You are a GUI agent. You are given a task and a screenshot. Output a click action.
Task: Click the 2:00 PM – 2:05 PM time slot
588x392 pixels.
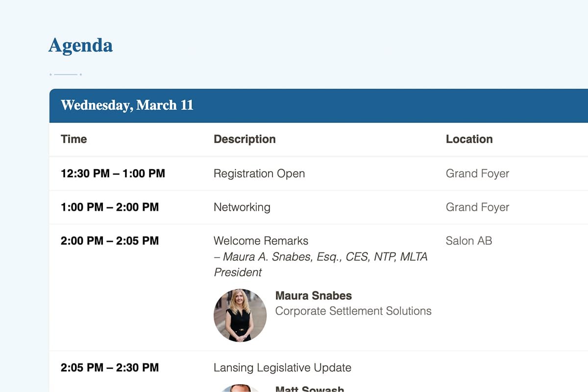point(110,241)
